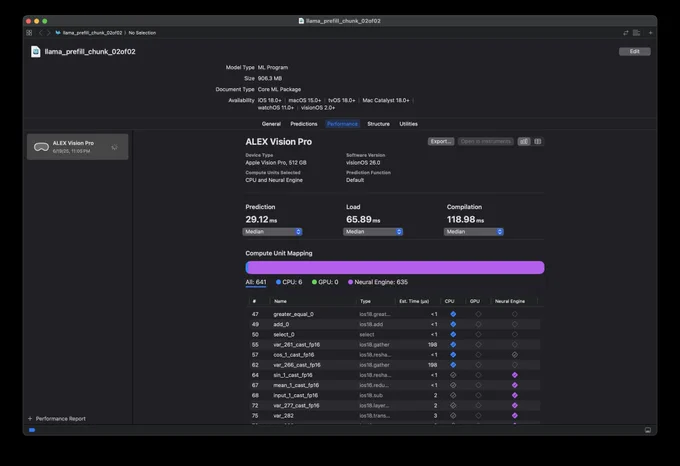Image resolution: width=680 pixels, height=466 pixels.
Task: Filter operations by CPU: 6
Action: [289, 282]
